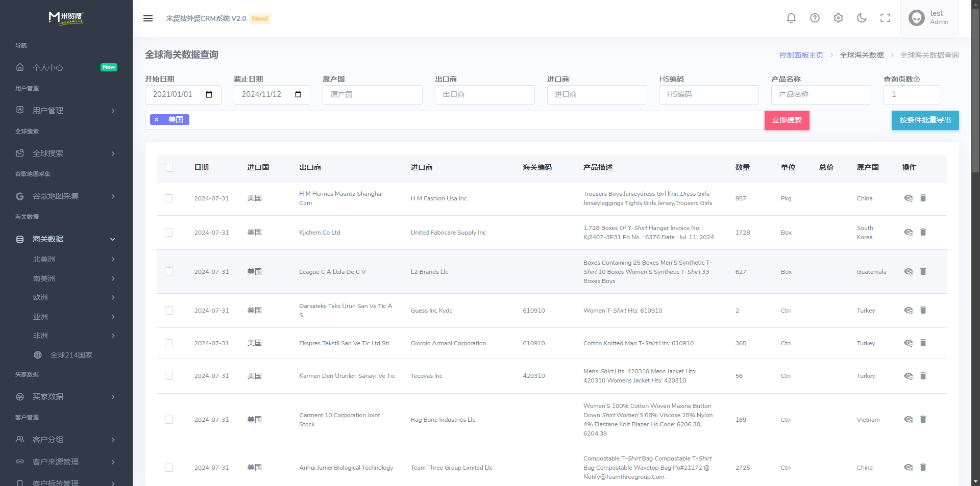980x486 pixels.
Task: Enter fullscreen mode icon
Action: (x=885, y=18)
